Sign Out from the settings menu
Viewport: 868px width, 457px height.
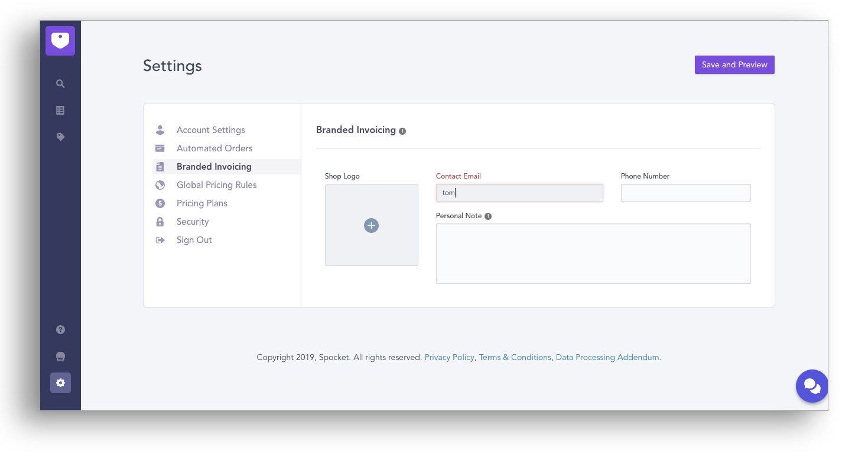194,240
